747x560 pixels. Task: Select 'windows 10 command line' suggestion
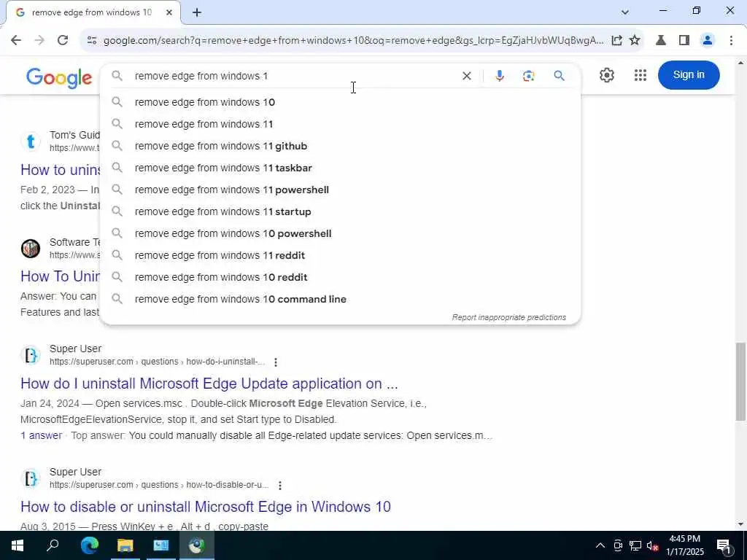(341, 300)
